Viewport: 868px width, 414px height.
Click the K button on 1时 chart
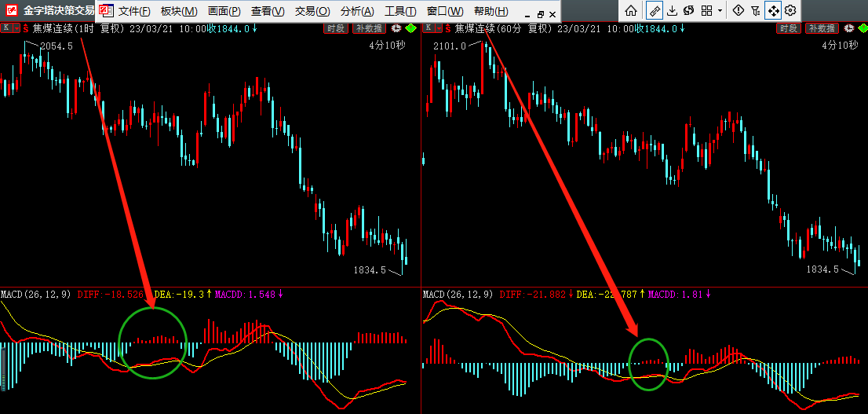(x=6, y=28)
